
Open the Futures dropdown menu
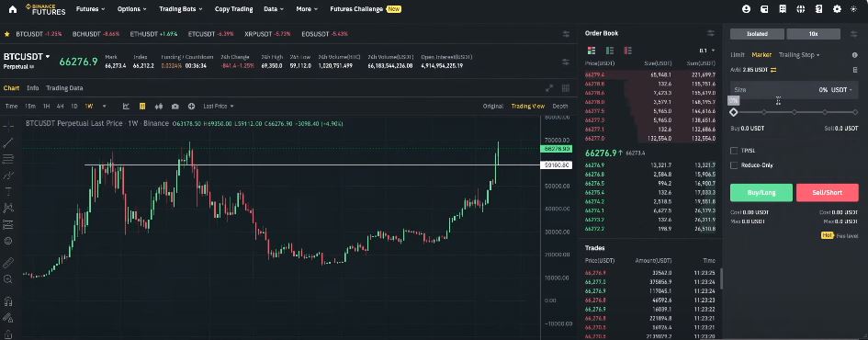tap(90, 9)
